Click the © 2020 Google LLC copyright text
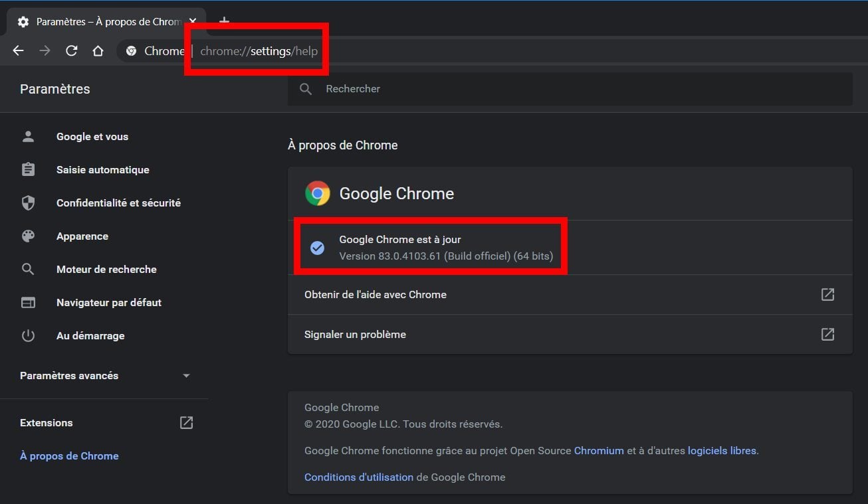868x504 pixels. click(x=403, y=424)
